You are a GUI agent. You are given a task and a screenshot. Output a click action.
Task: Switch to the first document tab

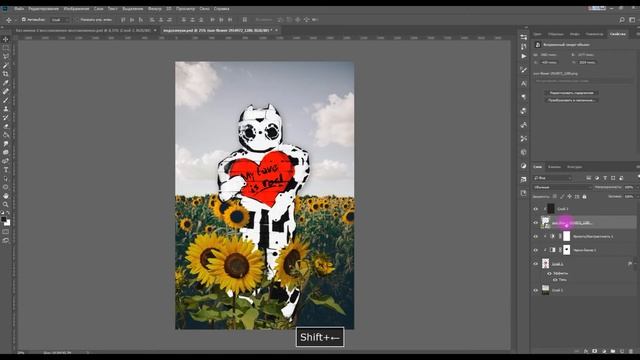point(83,30)
